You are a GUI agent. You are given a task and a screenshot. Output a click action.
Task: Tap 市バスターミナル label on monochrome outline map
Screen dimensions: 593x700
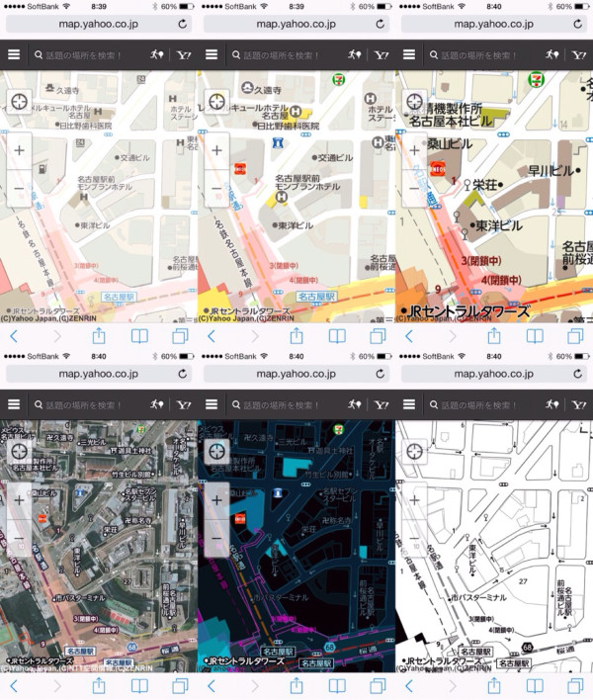(x=477, y=597)
